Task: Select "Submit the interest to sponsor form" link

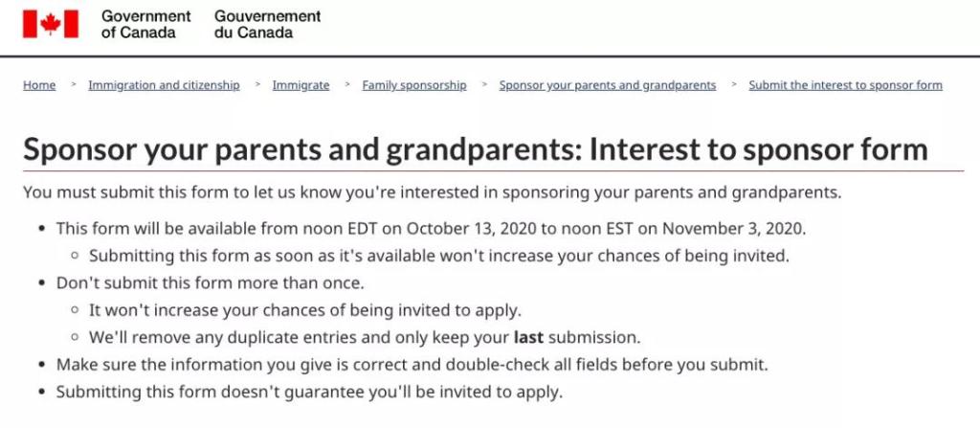Action: point(845,85)
